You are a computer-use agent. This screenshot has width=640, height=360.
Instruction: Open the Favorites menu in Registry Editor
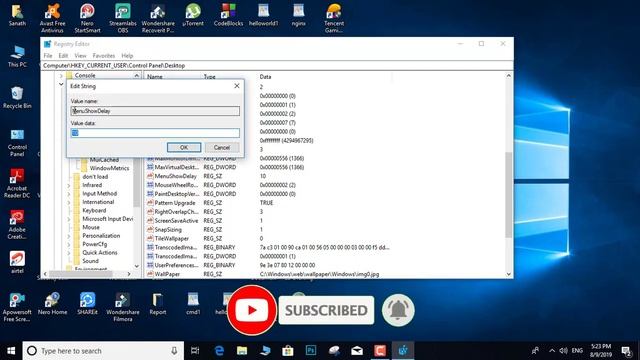[x=104, y=56]
